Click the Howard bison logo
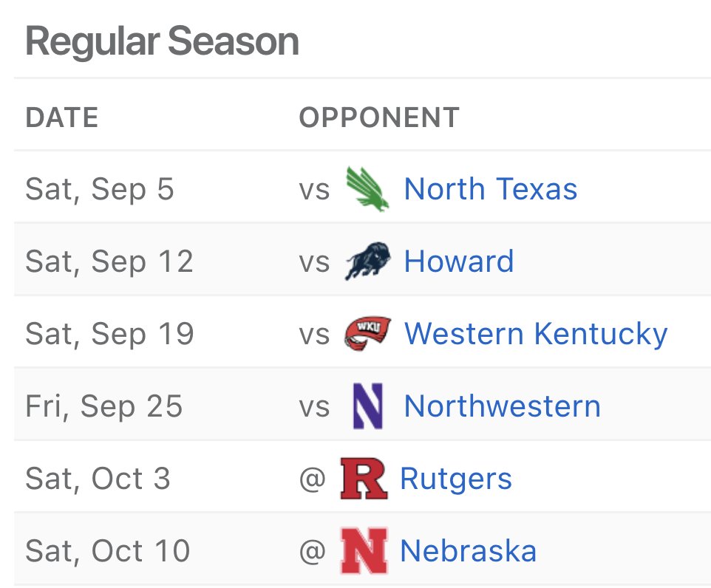Screen dimensions: 711x588 click(368, 261)
